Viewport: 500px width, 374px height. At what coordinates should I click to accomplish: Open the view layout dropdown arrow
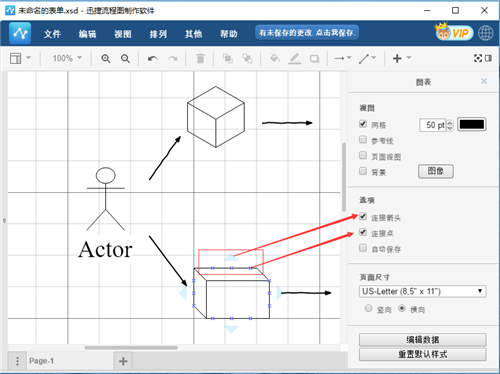click(28, 58)
